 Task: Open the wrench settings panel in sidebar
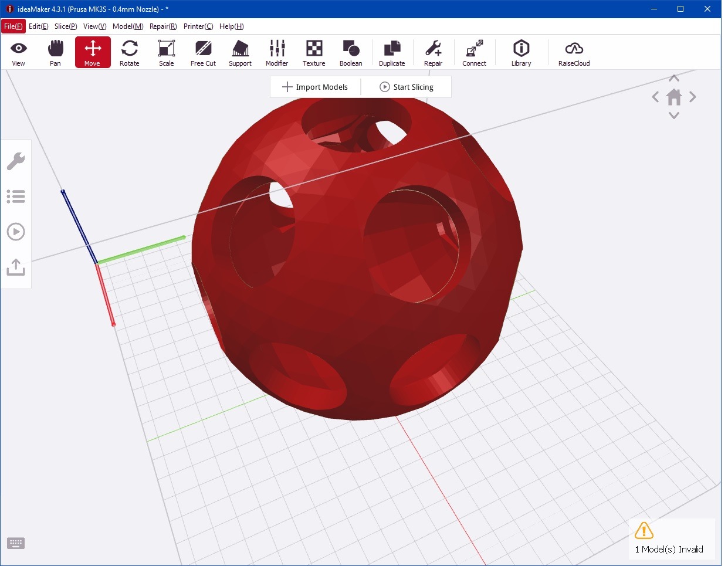tap(16, 161)
